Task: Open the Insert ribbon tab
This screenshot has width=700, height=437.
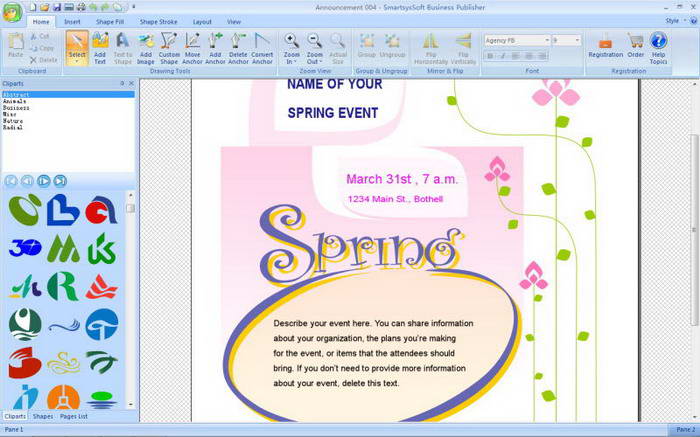Action: point(72,21)
